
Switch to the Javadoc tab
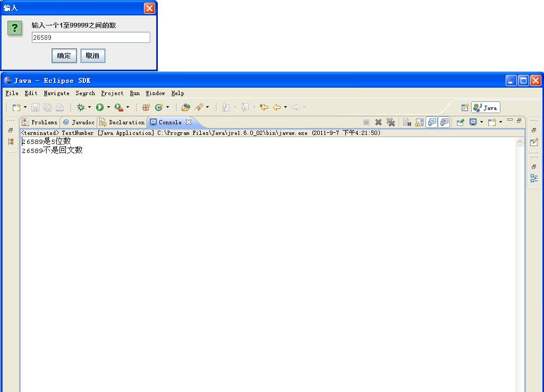click(x=79, y=122)
